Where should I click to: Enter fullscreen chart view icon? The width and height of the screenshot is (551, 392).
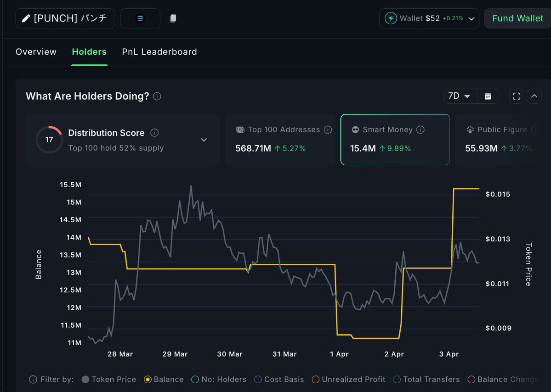tap(517, 96)
